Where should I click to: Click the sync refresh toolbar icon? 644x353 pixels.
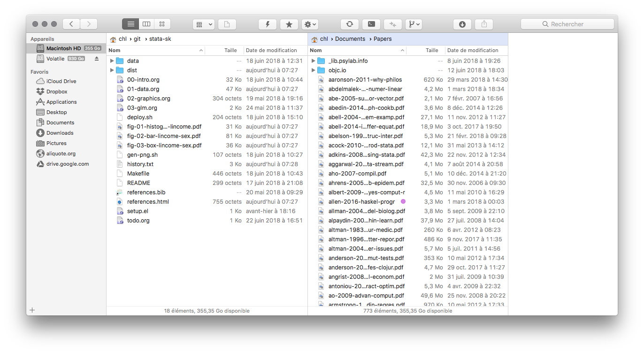pyautogui.click(x=349, y=24)
